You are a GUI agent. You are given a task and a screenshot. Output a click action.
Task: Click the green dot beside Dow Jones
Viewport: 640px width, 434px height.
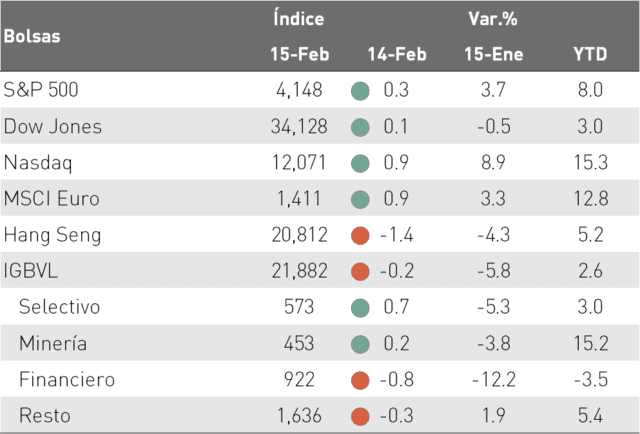(x=360, y=127)
